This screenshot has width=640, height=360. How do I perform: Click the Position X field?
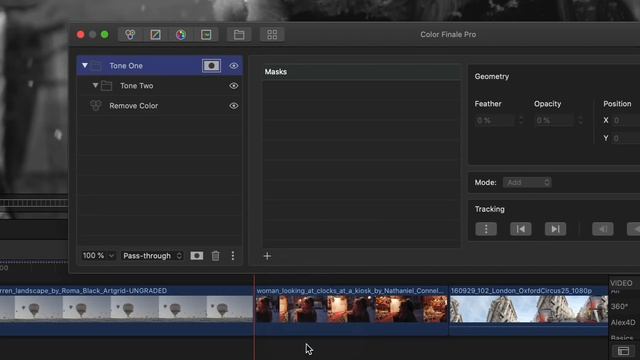pyautogui.click(x=626, y=120)
